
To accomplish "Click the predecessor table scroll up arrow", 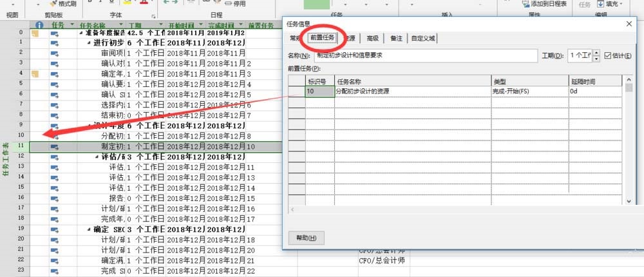I will (629, 79).
